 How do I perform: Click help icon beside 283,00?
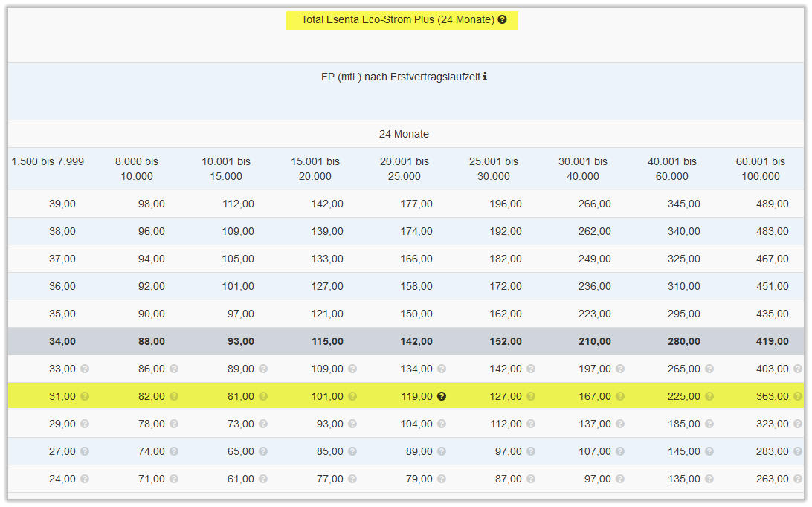click(798, 452)
